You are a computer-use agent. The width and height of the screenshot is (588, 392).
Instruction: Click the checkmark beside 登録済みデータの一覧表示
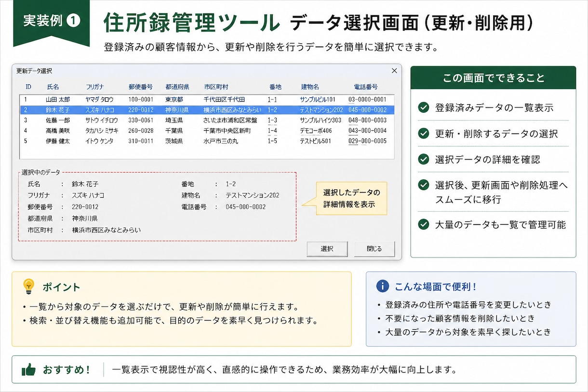click(424, 108)
